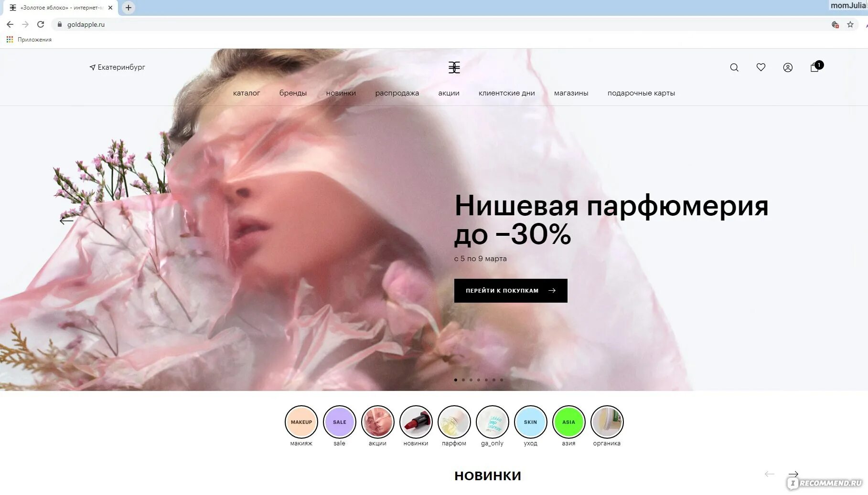Screen dimensions: 868x495
Task: Open the клиентские дни menu item
Action: [507, 93]
